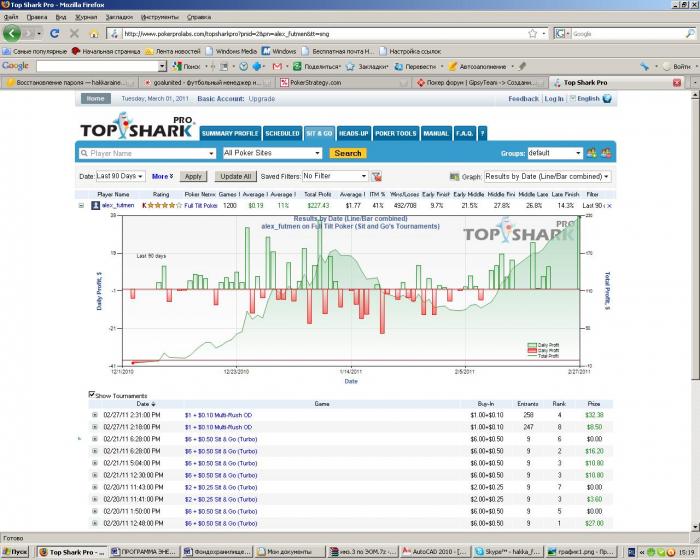Click the Feedback link
This screenshot has height=560, width=700.
(523, 99)
